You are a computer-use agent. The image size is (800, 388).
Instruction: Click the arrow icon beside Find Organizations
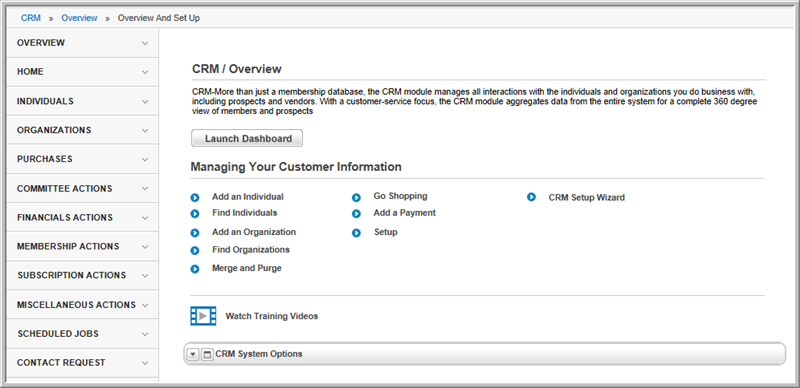pos(194,251)
